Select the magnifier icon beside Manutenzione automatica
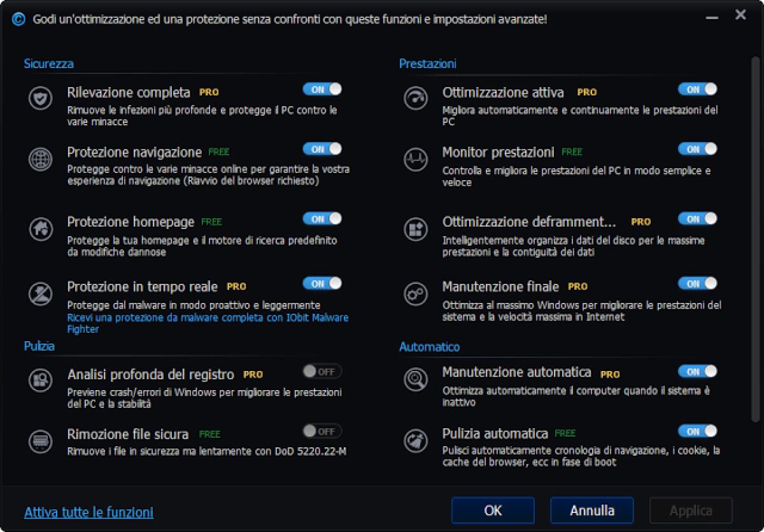This screenshot has height=532, width=764. click(416, 379)
